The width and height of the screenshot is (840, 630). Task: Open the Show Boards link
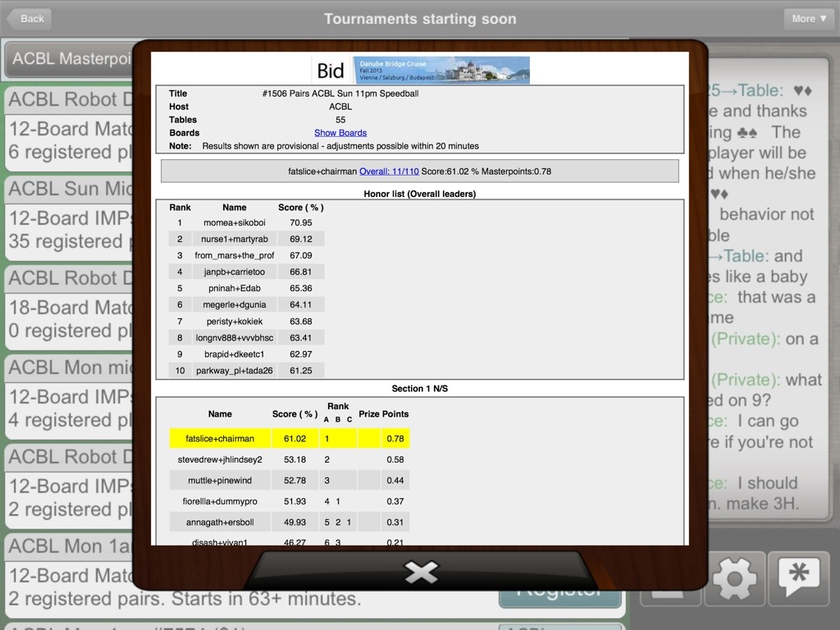(340, 133)
